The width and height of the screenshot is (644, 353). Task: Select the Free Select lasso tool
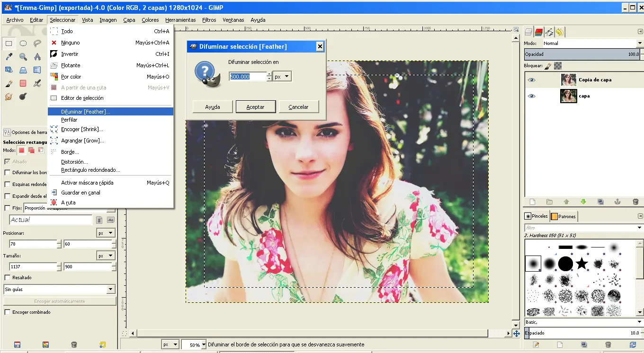click(x=37, y=44)
